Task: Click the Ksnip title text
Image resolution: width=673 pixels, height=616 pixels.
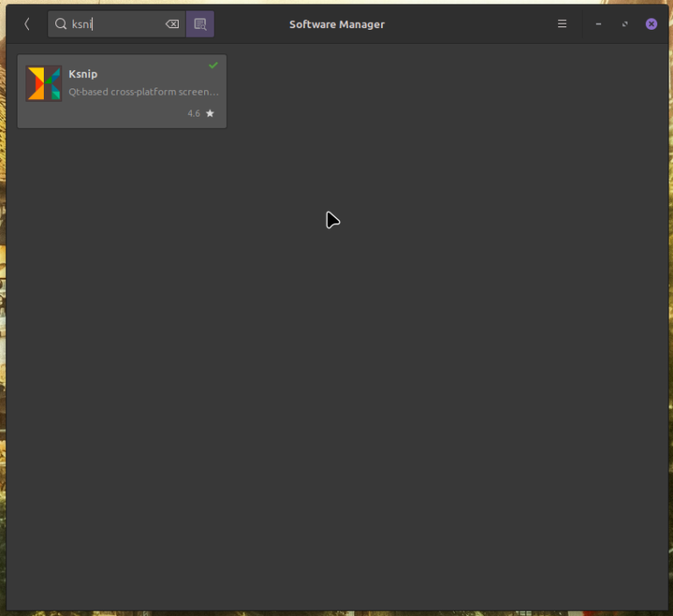Action: point(83,74)
